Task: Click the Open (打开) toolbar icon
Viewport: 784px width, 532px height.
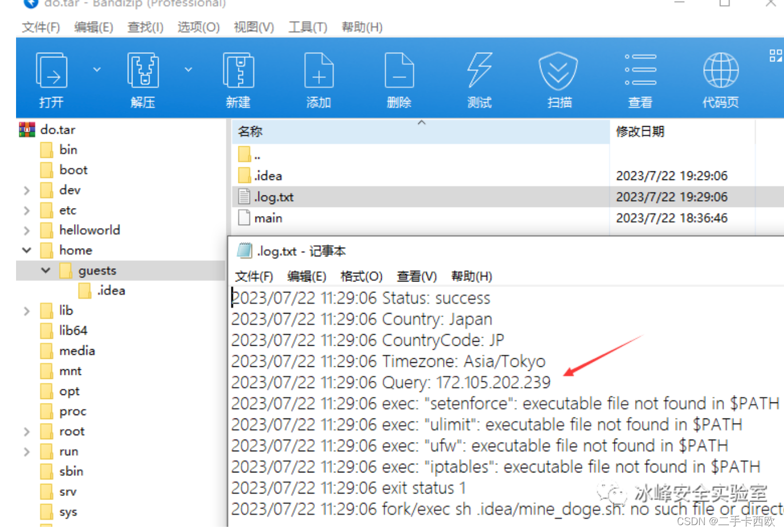Action: pyautogui.click(x=52, y=71)
